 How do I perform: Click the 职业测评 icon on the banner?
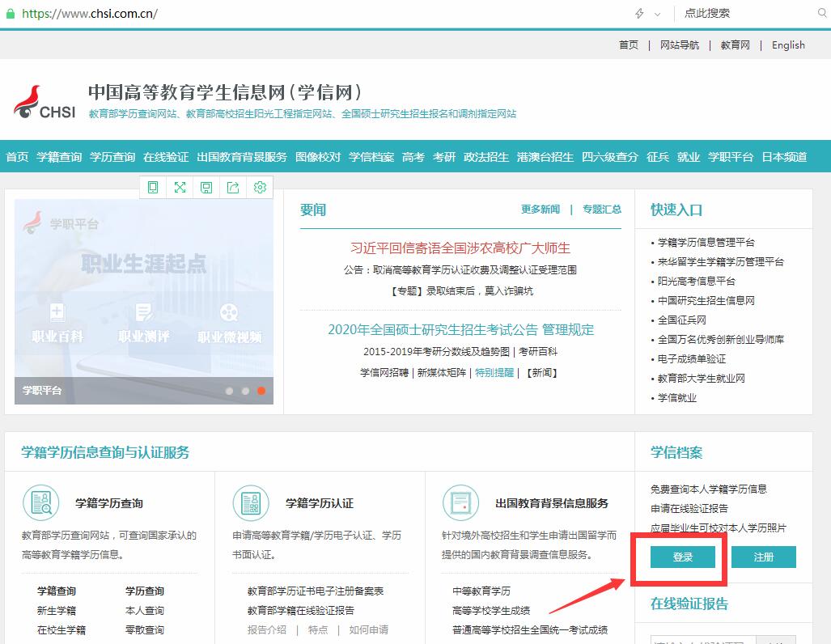(x=143, y=312)
